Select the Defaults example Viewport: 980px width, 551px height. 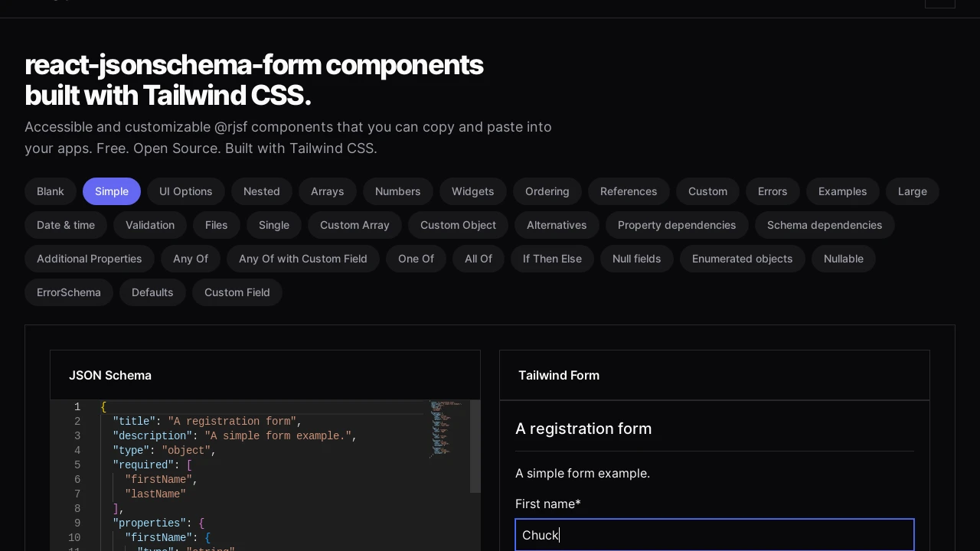(x=152, y=292)
